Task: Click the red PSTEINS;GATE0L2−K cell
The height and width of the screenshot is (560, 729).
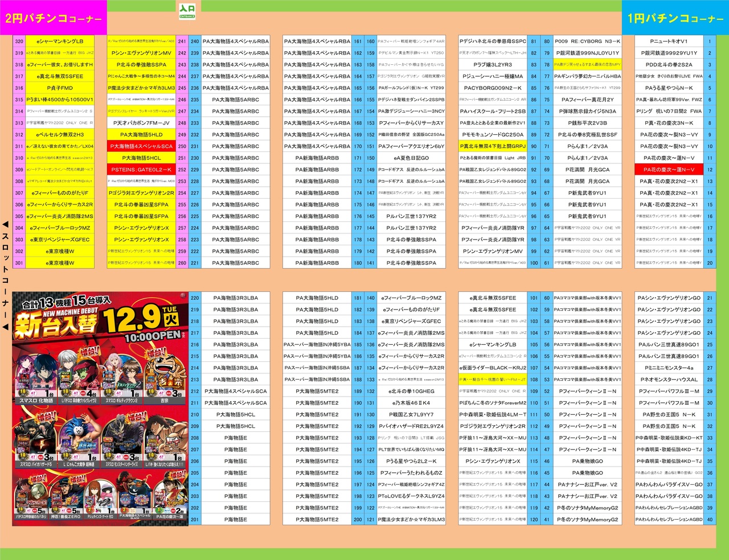Action: 141,170
